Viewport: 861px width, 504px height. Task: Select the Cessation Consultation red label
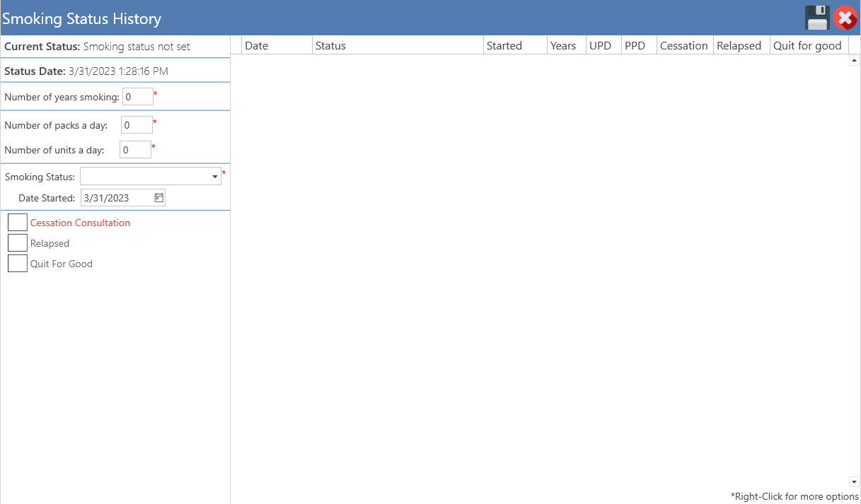pyautogui.click(x=80, y=223)
